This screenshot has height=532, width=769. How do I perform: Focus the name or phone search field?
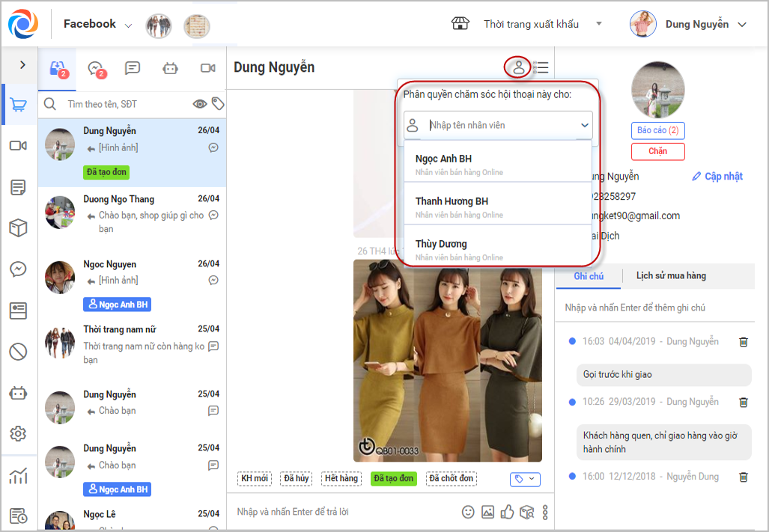(127, 104)
